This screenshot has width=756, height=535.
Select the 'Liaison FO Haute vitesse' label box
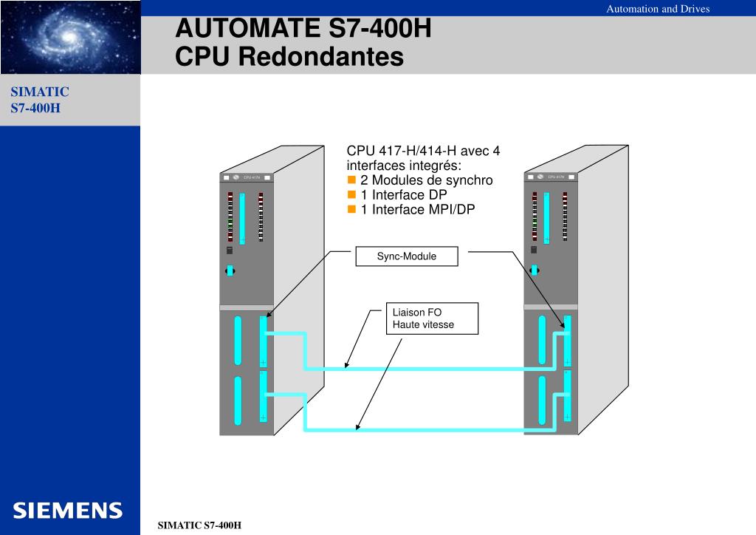point(432,318)
